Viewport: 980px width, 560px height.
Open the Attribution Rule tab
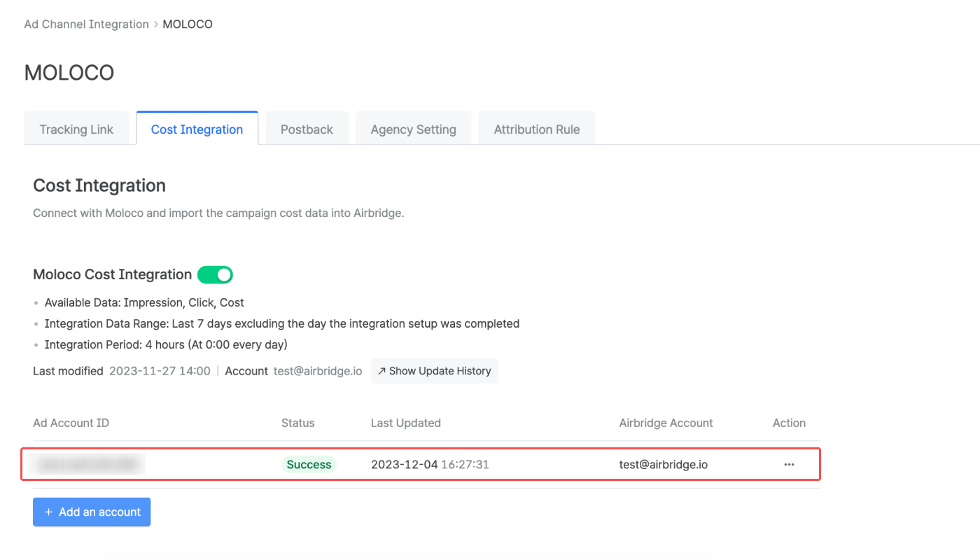[x=537, y=129]
